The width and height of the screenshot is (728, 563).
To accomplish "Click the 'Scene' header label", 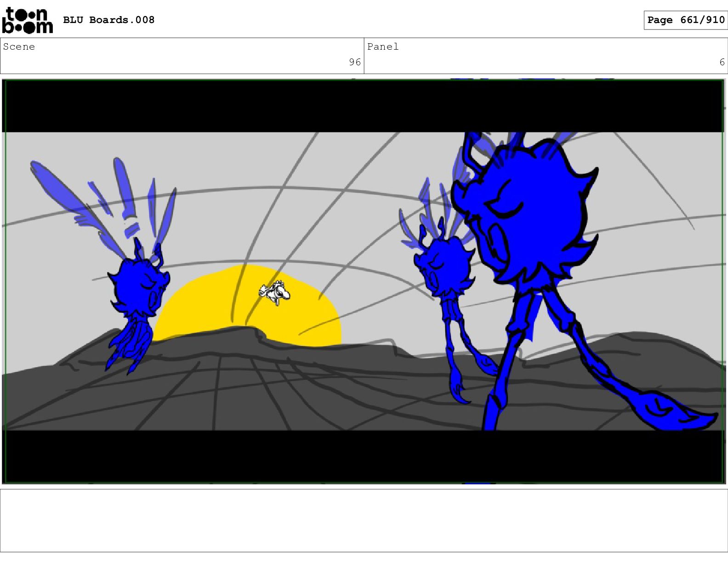I will tap(19, 46).
